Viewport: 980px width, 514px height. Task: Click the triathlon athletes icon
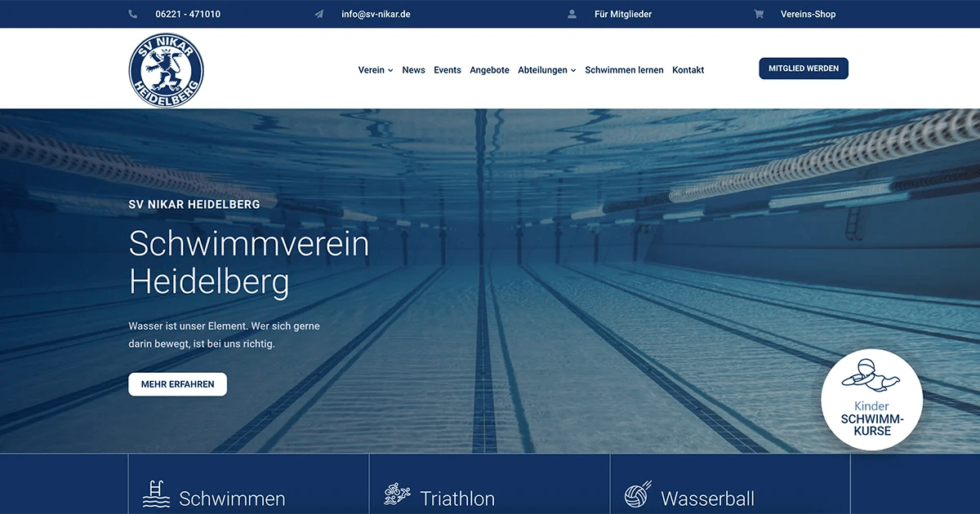397,494
